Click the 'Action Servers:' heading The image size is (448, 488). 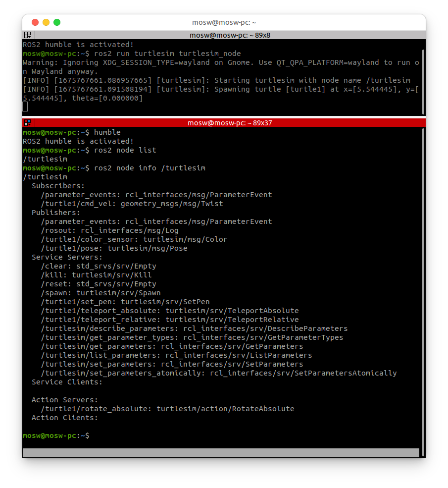[65, 400]
